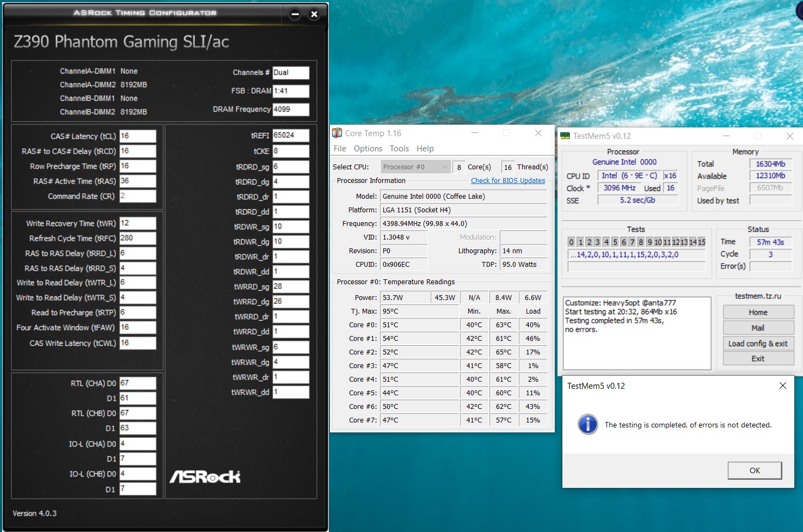Screen dimensions: 803x532
Task: Minimize the Core Temp window
Action: pyautogui.click(x=475, y=133)
